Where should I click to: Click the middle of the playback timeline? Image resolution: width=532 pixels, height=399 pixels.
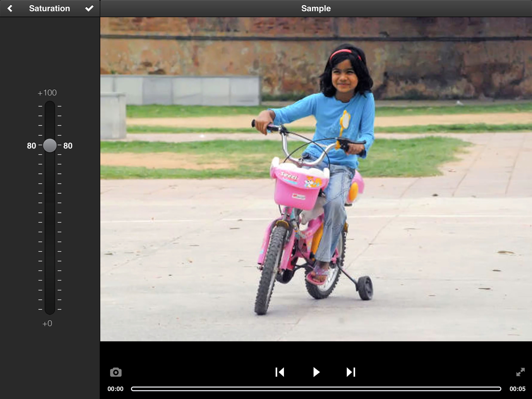tap(316, 389)
